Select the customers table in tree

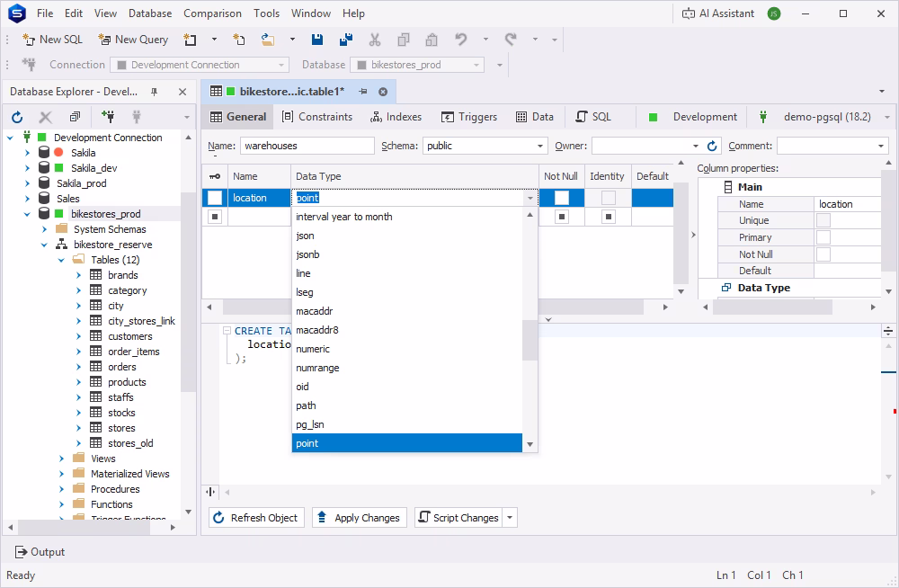tap(129, 336)
